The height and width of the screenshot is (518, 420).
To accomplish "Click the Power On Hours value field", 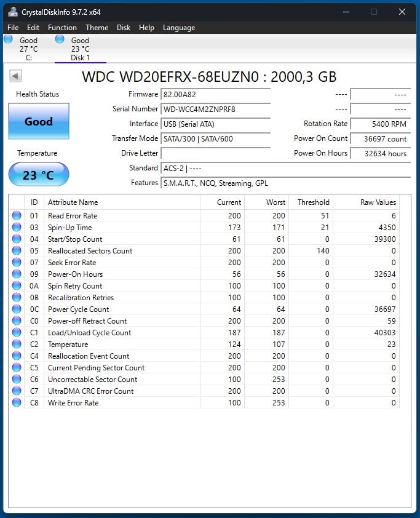I will click(x=381, y=154).
